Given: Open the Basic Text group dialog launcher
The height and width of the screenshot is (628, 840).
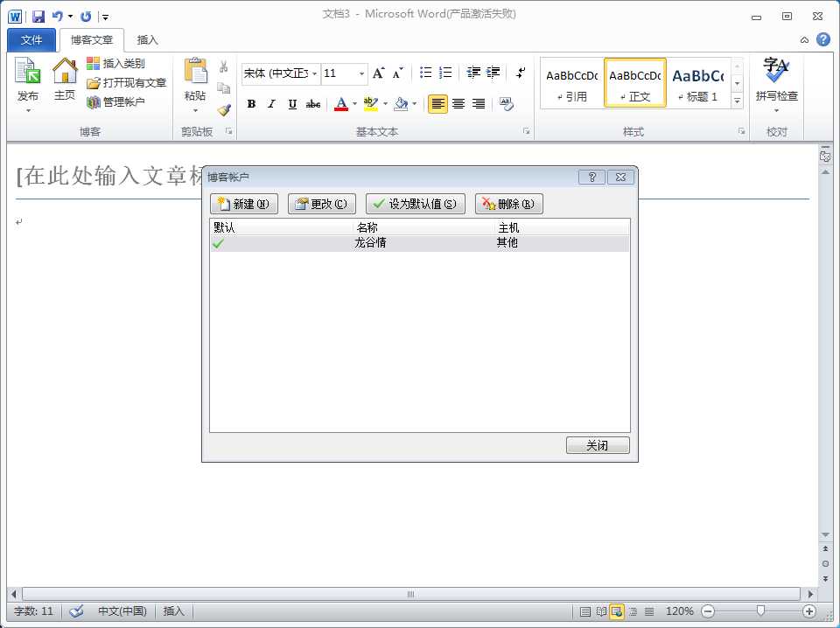Looking at the screenshot, I should [526, 131].
